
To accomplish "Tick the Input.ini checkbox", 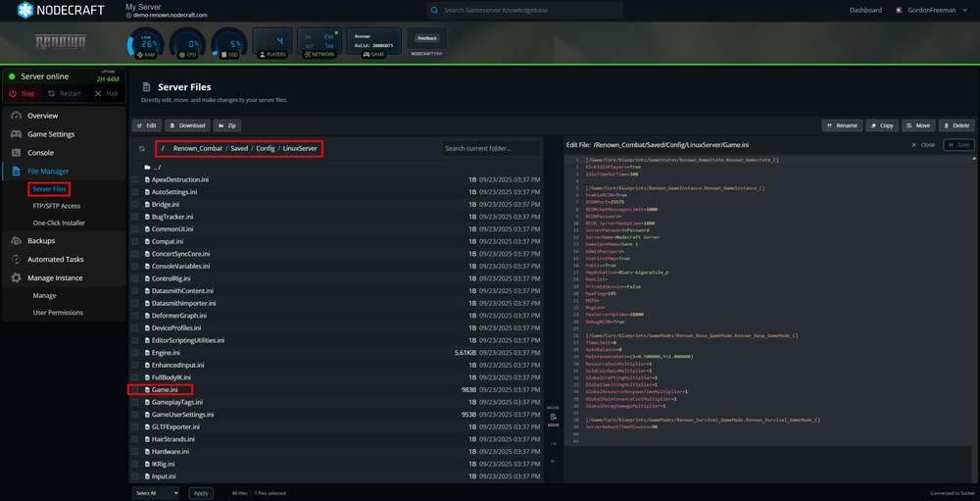I will point(135,476).
